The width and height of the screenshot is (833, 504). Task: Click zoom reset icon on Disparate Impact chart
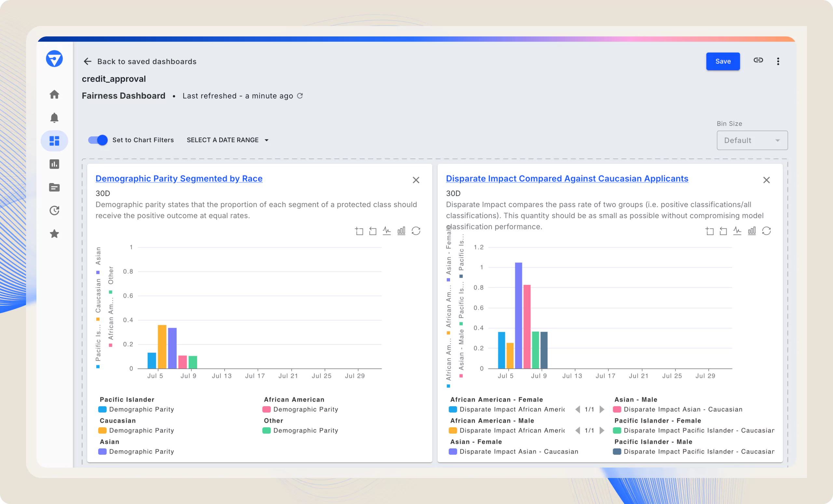click(x=723, y=231)
